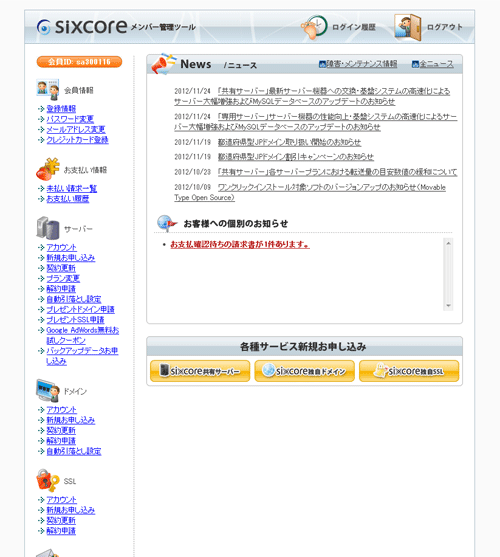
Task: Open the 未払い請求一覧 link
Action: 72,188
